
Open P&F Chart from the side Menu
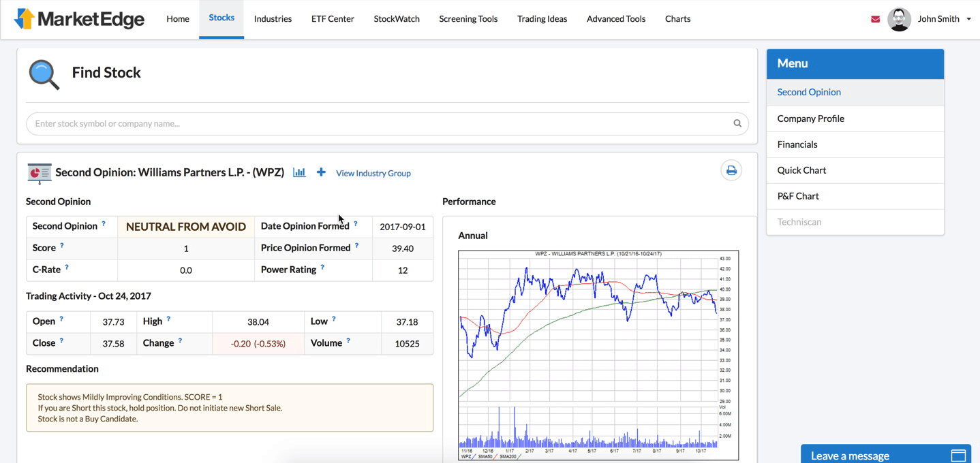coord(855,196)
